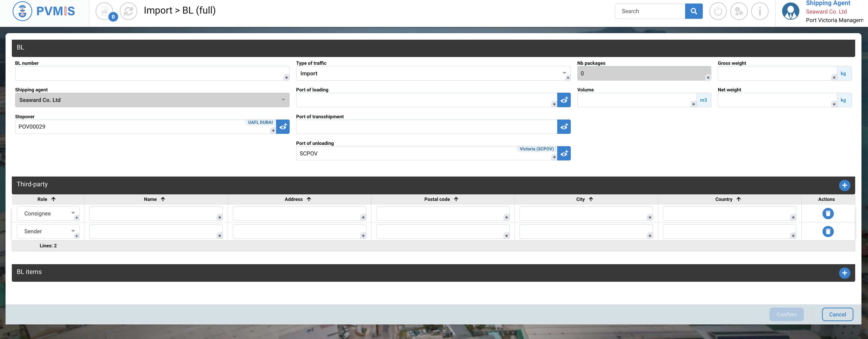
Task: Open the settings gears icon
Action: pos(739,11)
